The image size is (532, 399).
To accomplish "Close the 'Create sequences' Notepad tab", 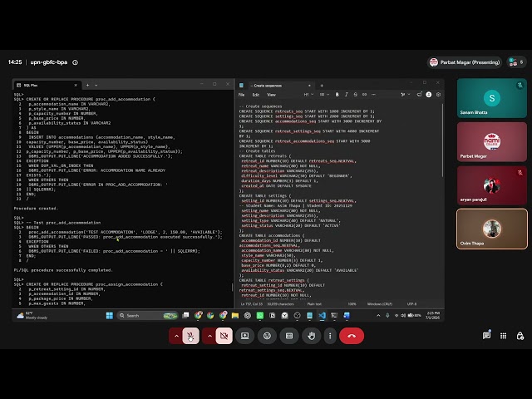I will [x=309, y=86].
